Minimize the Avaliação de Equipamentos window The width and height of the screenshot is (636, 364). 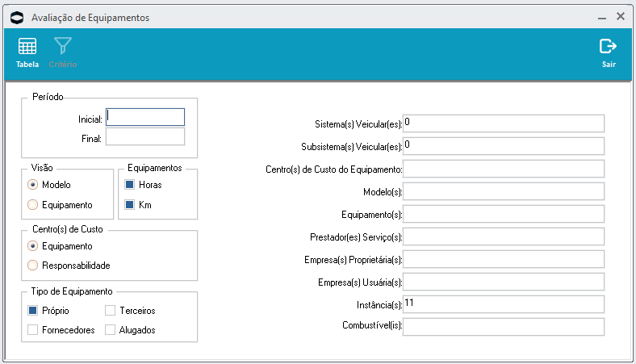click(x=602, y=17)
